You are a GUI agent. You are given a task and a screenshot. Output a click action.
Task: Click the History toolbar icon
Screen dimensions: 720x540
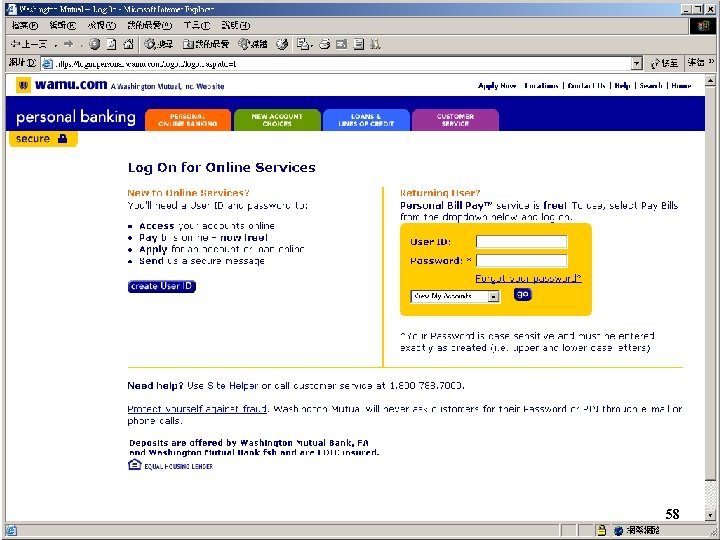pos(282,44)
